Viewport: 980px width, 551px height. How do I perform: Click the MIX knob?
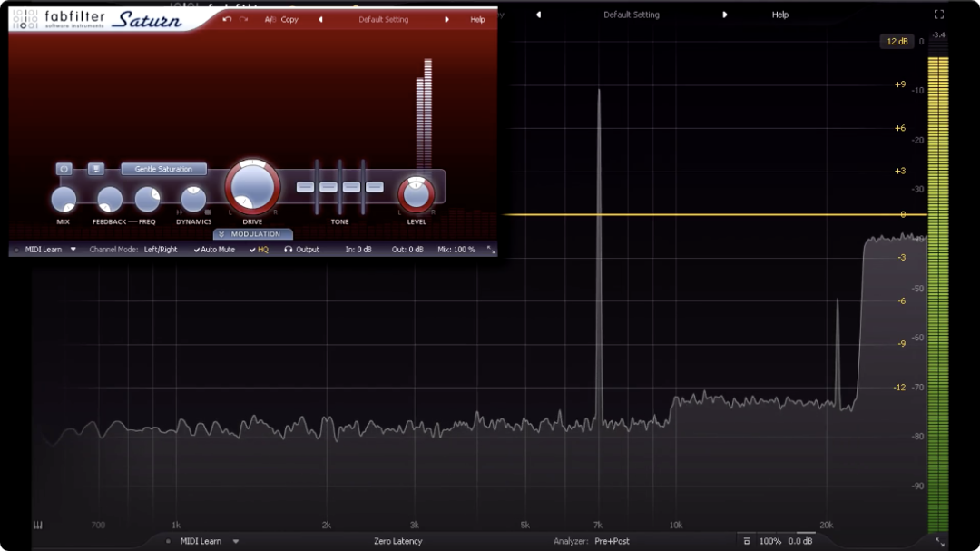pyautogui.click(x=64, y=200)
